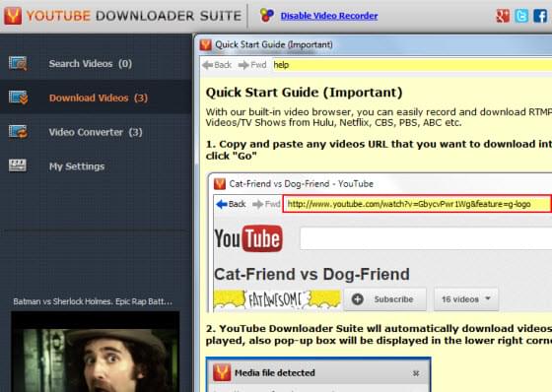Viewport: 552px width, 392px height.
Task: Expand the 16 videos dropdown
Action: coord(466,299)
